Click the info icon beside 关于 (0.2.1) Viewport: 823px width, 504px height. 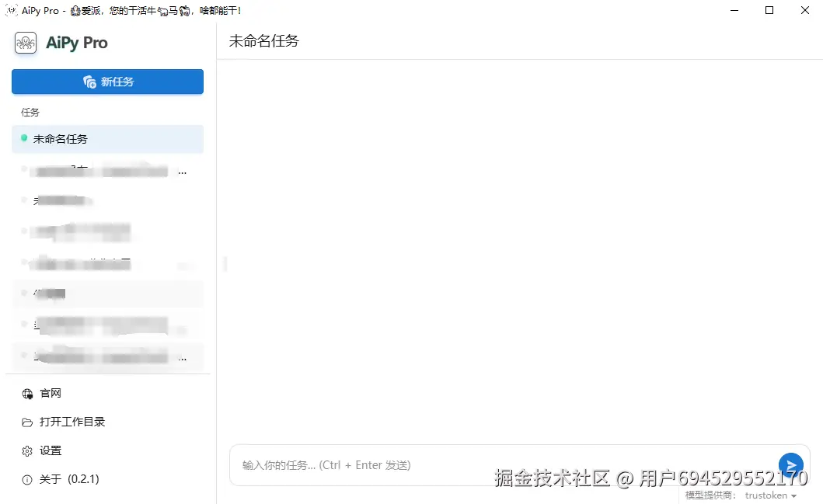point(27,479)
